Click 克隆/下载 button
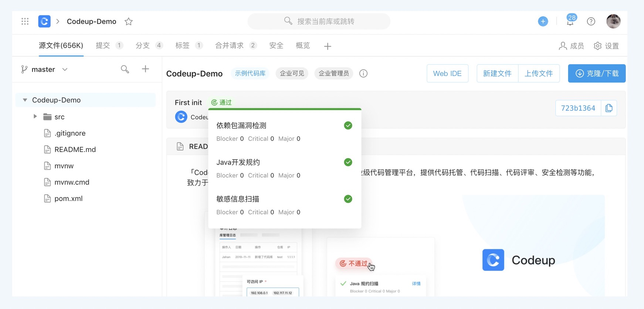644x309 pixels. pyautogui.click(x=597, y=73)
